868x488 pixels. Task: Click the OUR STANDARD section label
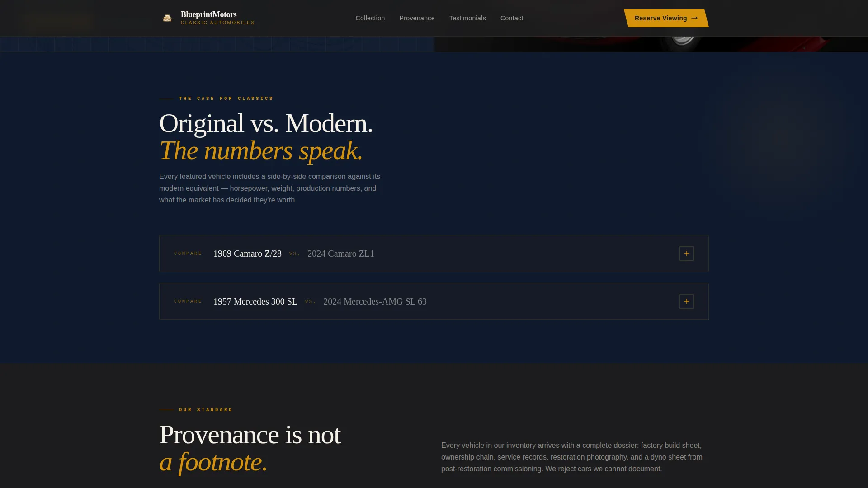coord(206,410)
